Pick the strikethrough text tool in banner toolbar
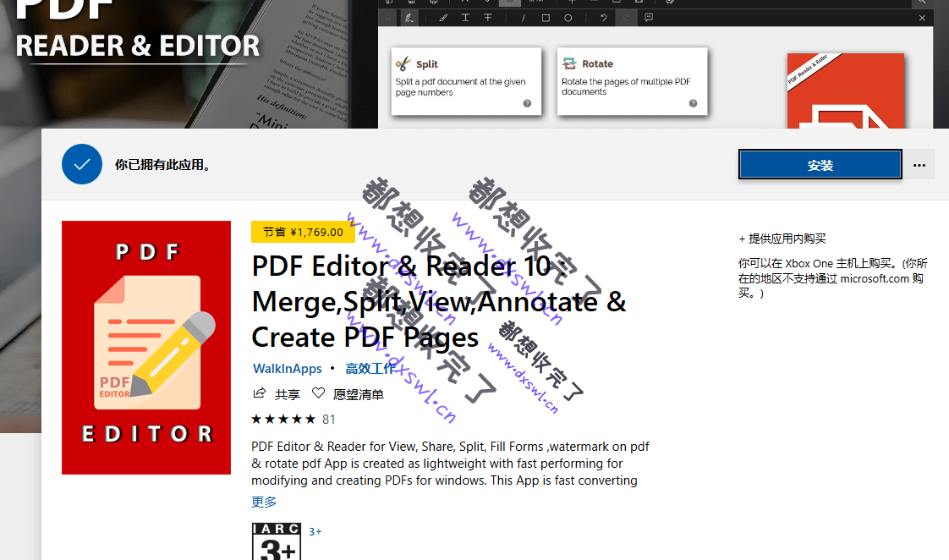This screenshot has height=560, width=949. tap(488, 18)
